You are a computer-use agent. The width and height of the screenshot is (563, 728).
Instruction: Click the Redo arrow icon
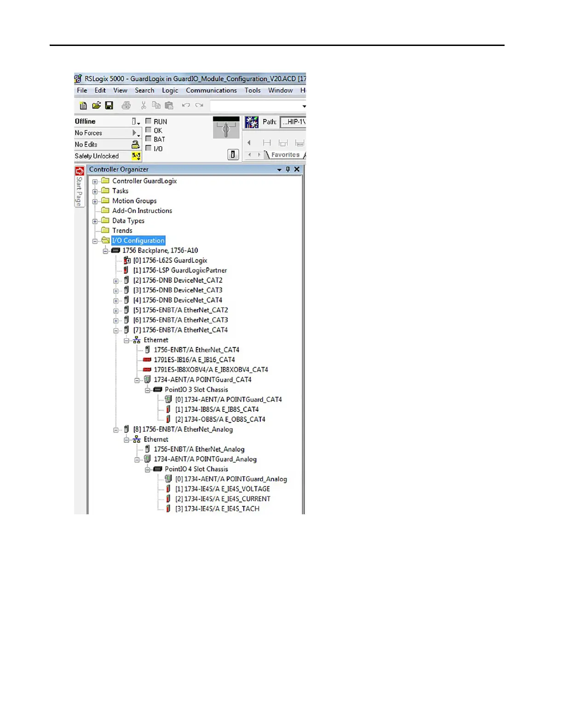pos(199,106)
